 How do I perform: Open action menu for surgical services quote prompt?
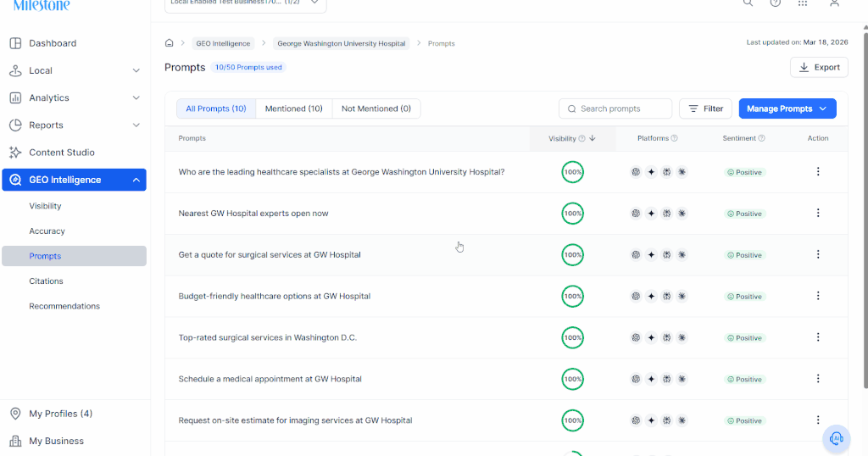point(818,254)
